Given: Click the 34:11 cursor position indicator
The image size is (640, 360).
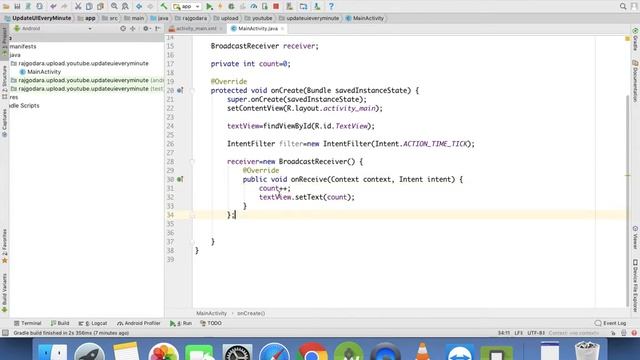Looking at the screenshot, I should click(504, 333).
